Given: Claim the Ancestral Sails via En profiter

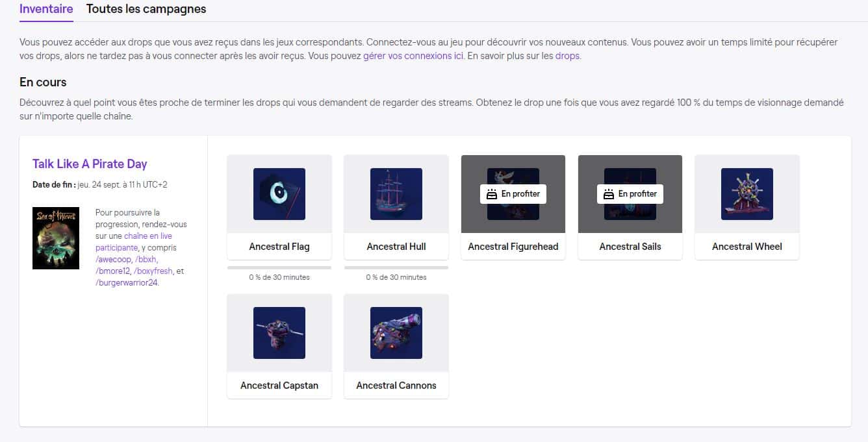Looking at the screenshot, I should click(630, 194).
